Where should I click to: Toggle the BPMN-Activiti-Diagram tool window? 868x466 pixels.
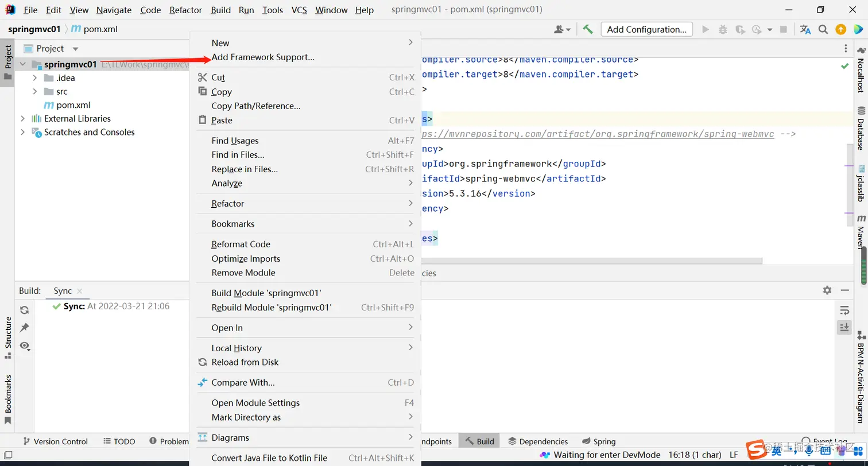(861, 377)
